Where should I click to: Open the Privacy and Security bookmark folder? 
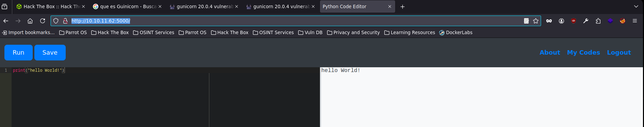353,32
